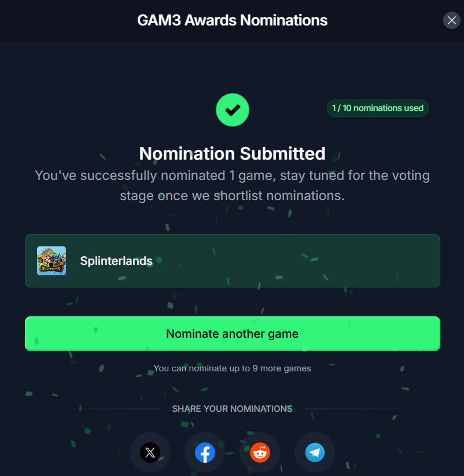The width and height of the screenshot is (464, 476).
Task: Click the green checkmark success icon
Action: (232, 109)
